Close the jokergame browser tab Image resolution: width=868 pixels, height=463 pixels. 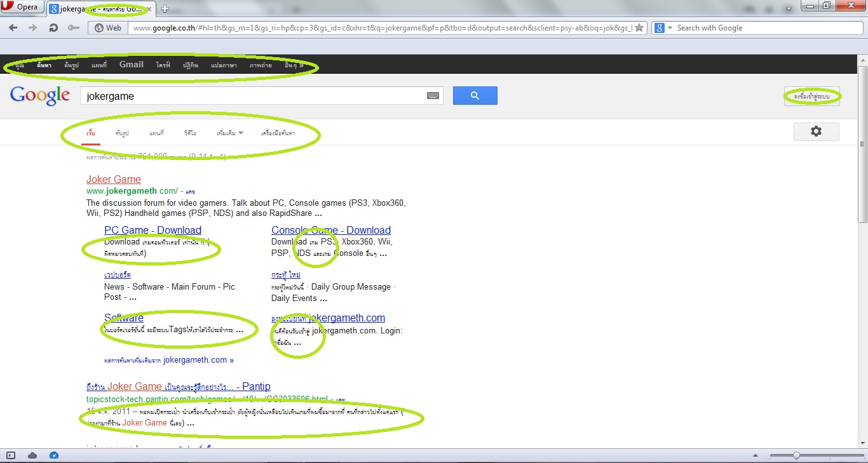pyautogui.click(x=149, y=9)
